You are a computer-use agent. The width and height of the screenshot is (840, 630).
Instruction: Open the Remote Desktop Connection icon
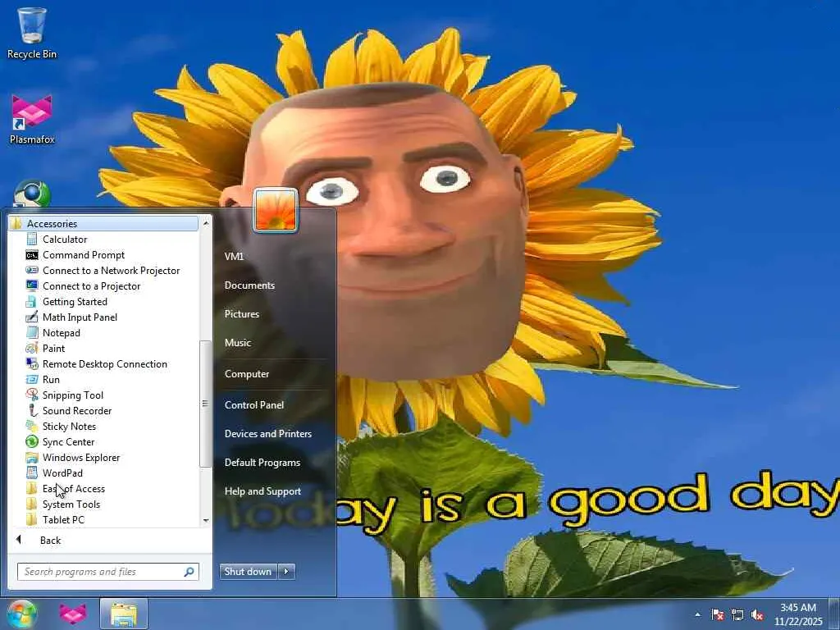tap(32, 363)
